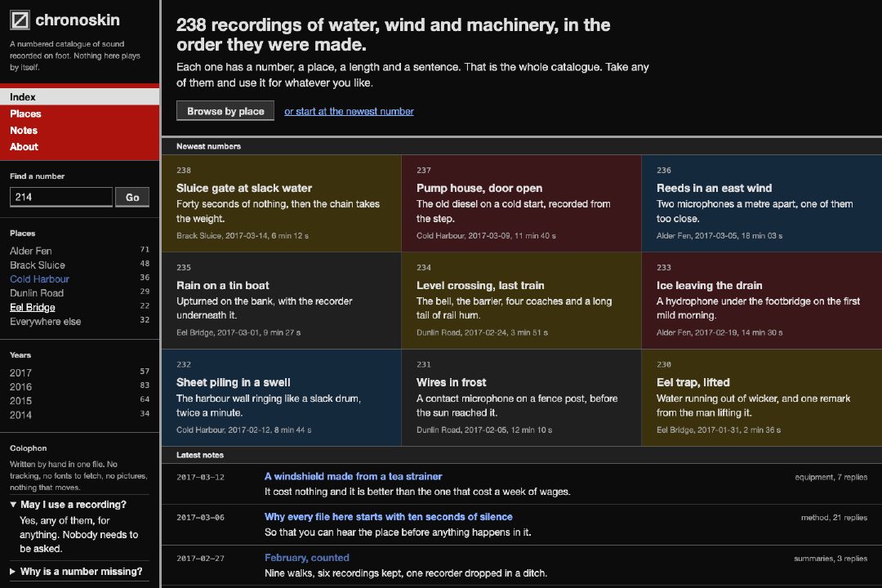
Task: Filter recordings by year 2016
Action: pos(20,386)
